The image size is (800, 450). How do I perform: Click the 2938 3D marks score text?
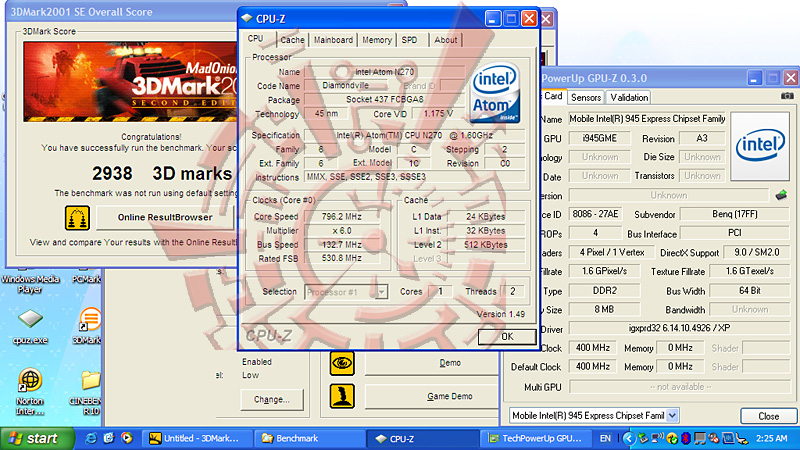tap(162, 173)
